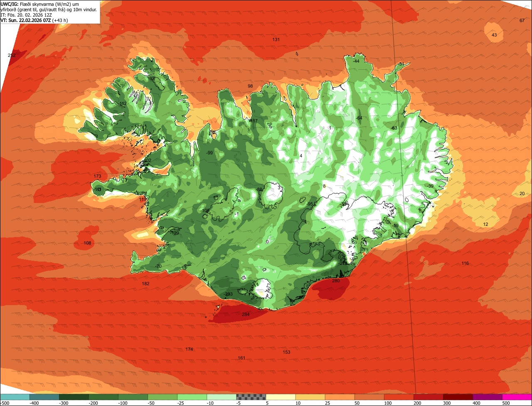
Task: Select the darkest green -300 to -200 swatch
Action: (74, 397)
